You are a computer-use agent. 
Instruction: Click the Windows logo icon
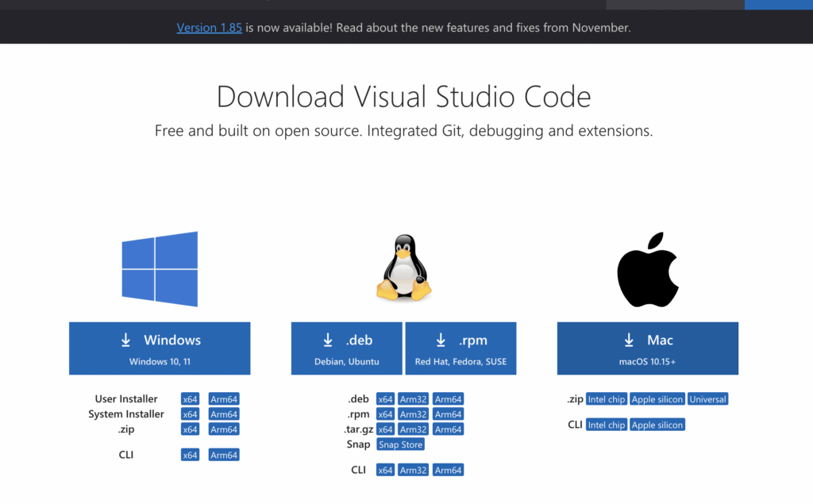pos(160,269)
